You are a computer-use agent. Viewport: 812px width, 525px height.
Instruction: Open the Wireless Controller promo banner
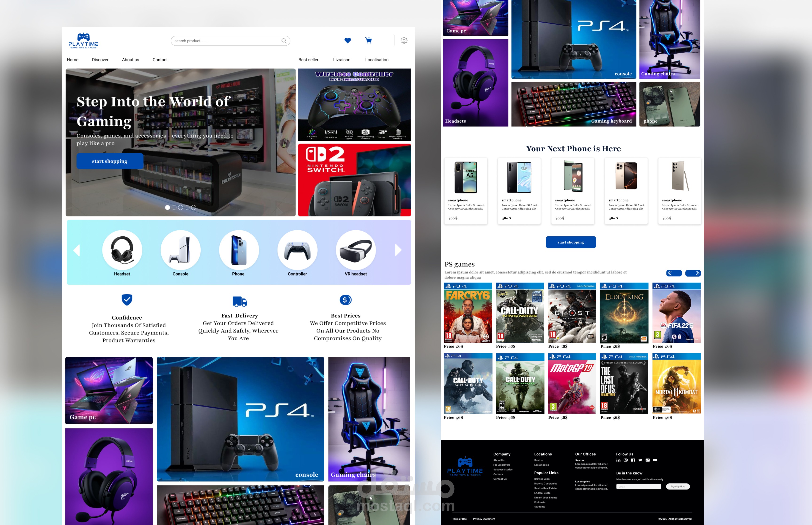pos(354,105)
